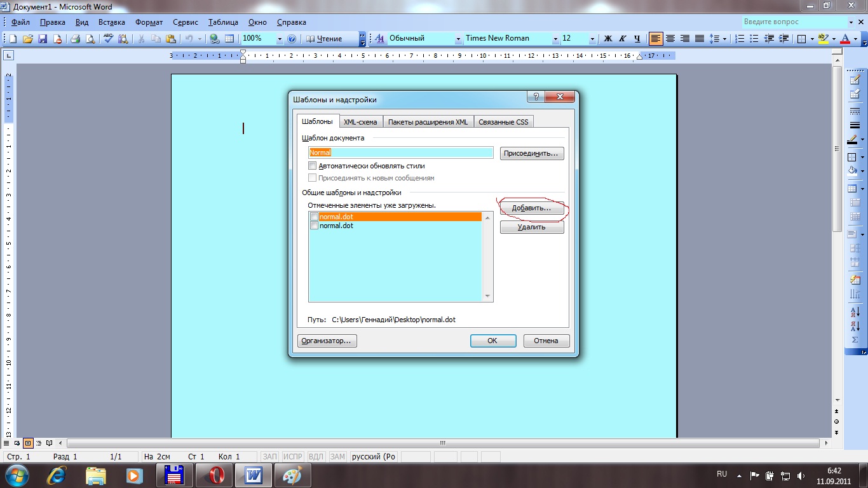The width and height of the screenshot is (868, 488).
Task: Open the font size 12 dropdown
Action: point(592,39)
